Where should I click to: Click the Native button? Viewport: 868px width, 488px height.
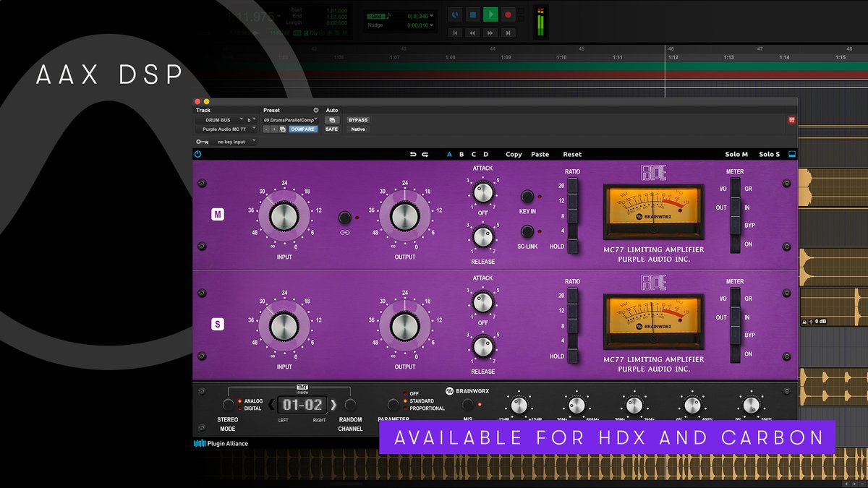coord(358,129)
